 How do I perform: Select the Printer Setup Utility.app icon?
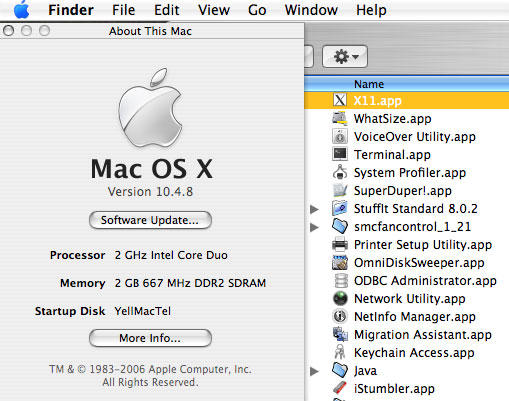coord(340,244)
